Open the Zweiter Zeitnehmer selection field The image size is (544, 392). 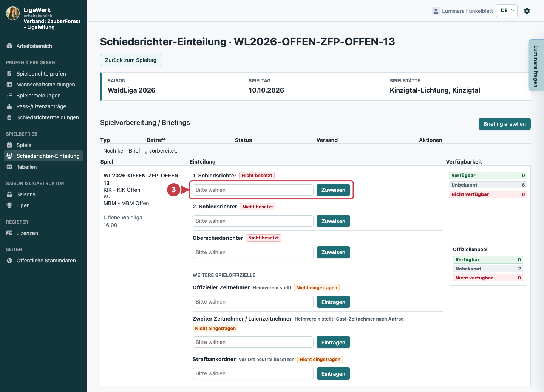pyautogui.click(x=253, y=342)
